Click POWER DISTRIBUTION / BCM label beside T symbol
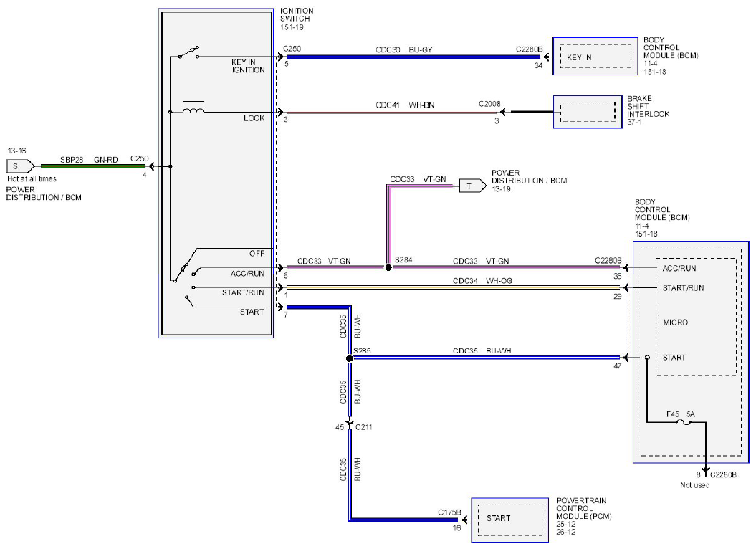The image size is (756, 549). click(529, 176)
